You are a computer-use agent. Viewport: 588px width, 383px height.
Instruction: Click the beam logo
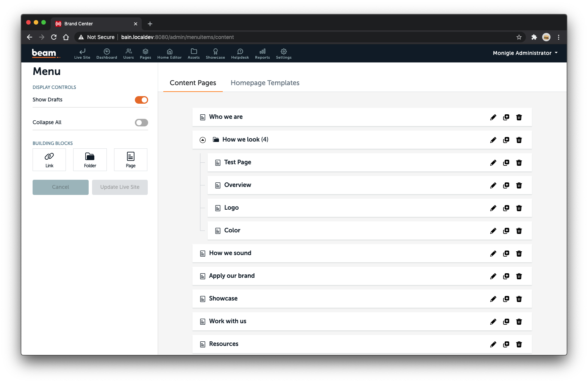click(x=46, y=53)
